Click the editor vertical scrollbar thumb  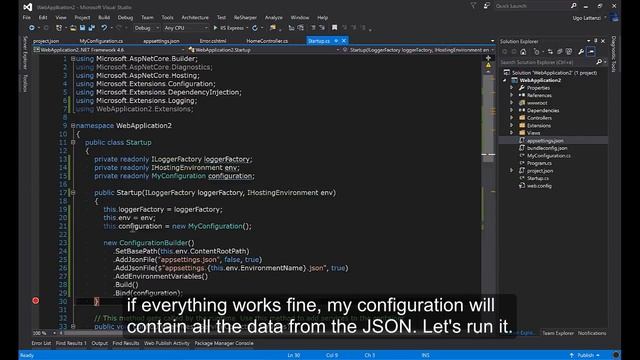coord(488,118)
